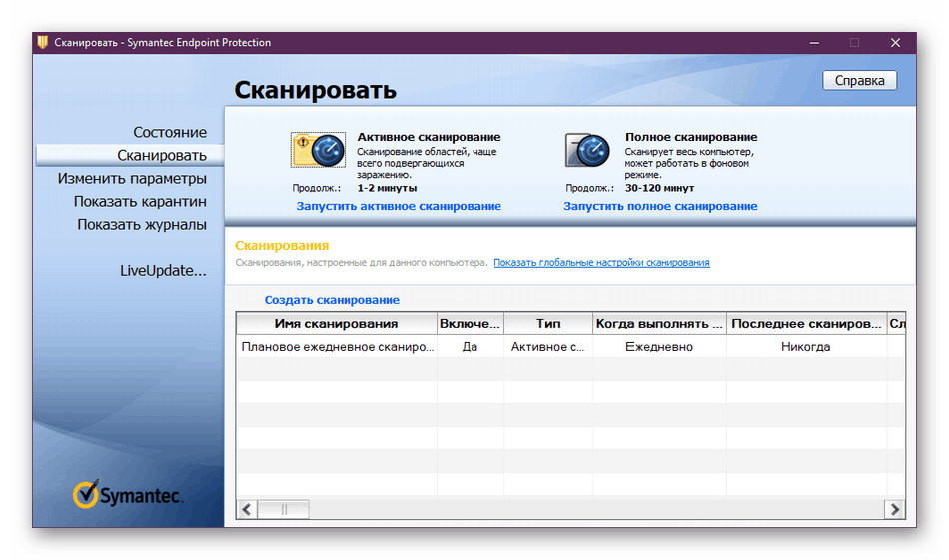
Task: Click the Активное сканирование heading
Action: (429, 137)
